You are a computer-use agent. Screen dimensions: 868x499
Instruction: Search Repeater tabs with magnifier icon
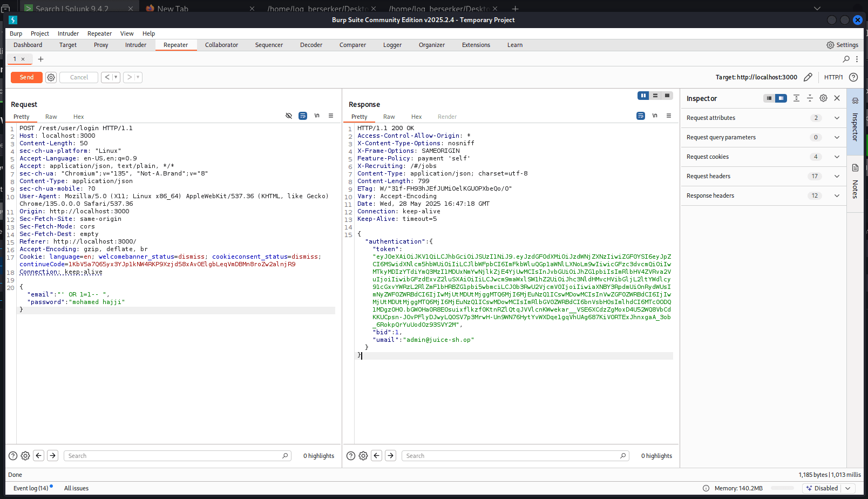click(x=846, y=59)
